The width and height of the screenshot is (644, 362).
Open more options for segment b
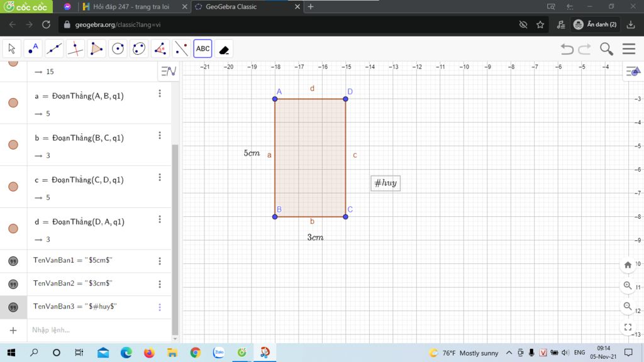pyautogui.click(x=160, y=136)
